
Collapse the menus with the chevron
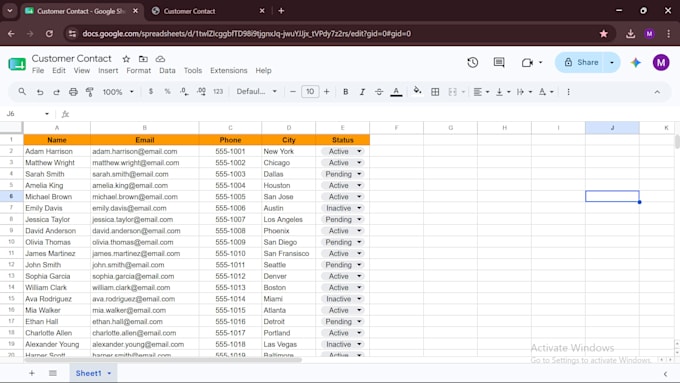(657, 92)
